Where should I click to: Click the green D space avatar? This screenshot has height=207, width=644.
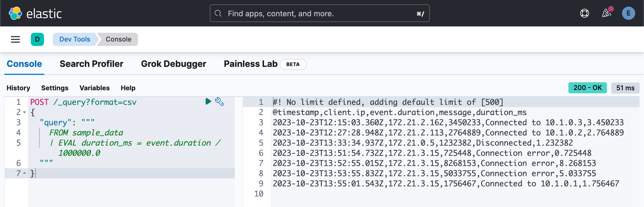coord(37,39)
